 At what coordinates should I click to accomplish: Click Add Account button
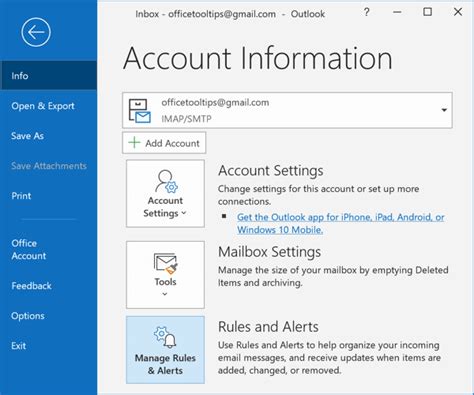(x=164, y=143)
